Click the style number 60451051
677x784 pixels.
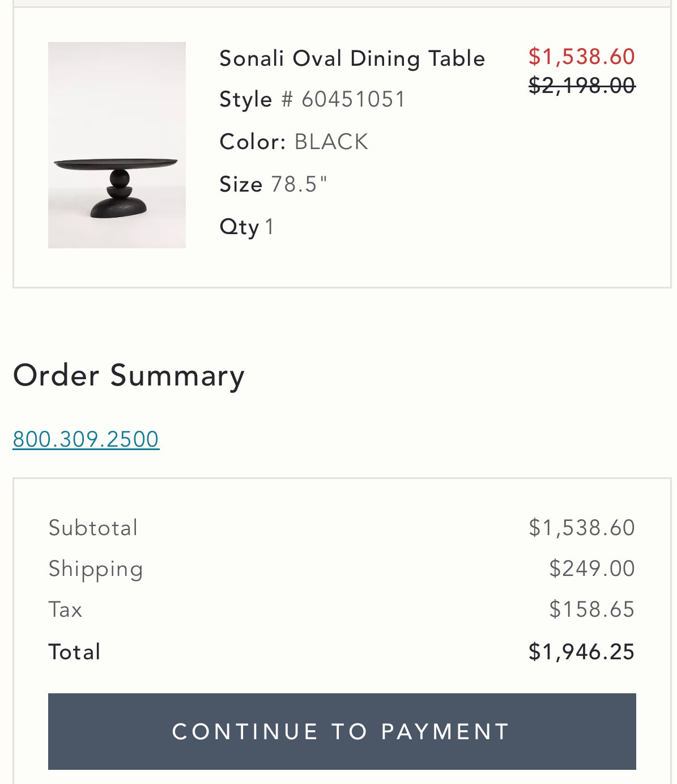click(354, 99)
